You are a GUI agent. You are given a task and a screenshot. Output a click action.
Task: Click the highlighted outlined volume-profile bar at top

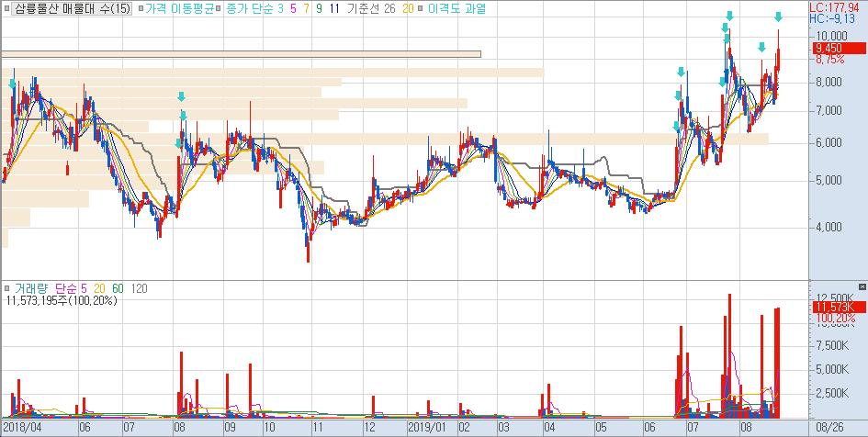pos(241,54)
